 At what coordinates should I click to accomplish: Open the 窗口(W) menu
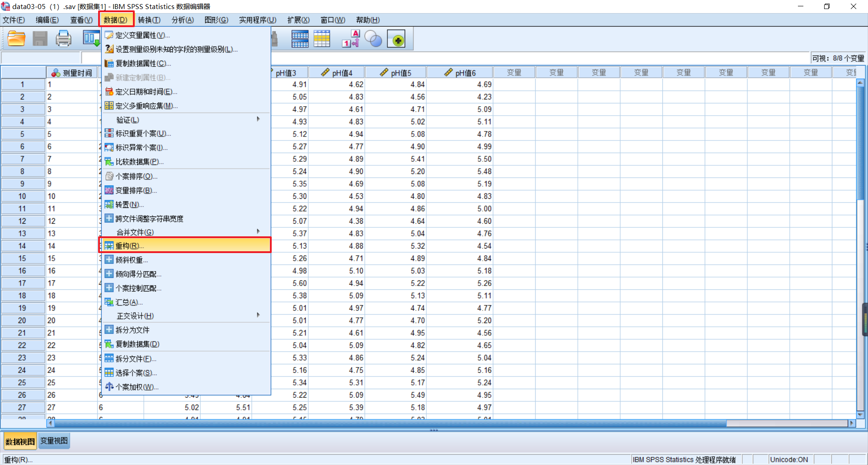(333, 20)
